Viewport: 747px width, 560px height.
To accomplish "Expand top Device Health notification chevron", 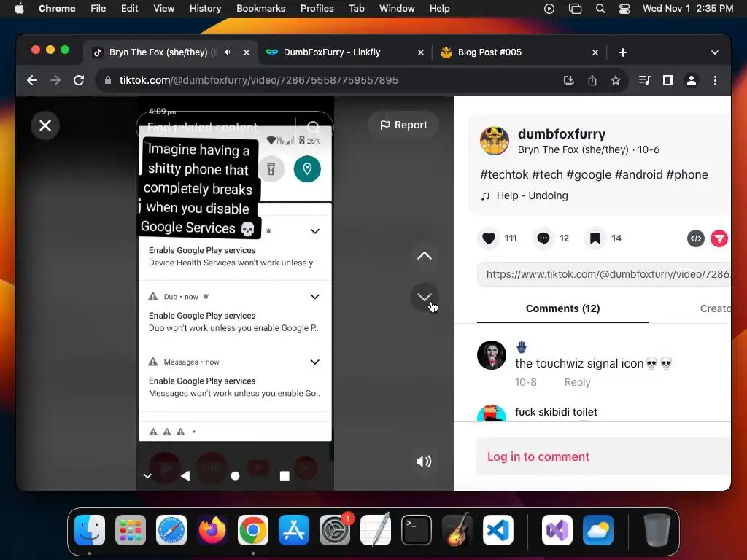I will point(314,231).
